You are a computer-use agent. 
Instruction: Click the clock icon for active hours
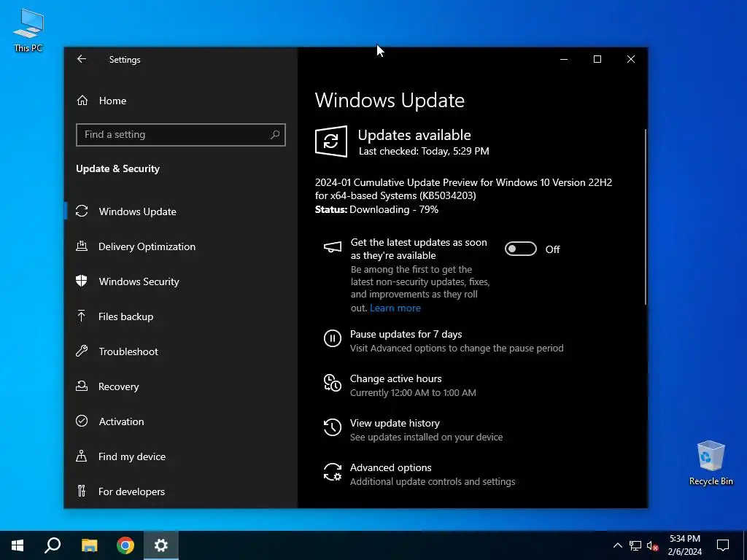(333, 383)
